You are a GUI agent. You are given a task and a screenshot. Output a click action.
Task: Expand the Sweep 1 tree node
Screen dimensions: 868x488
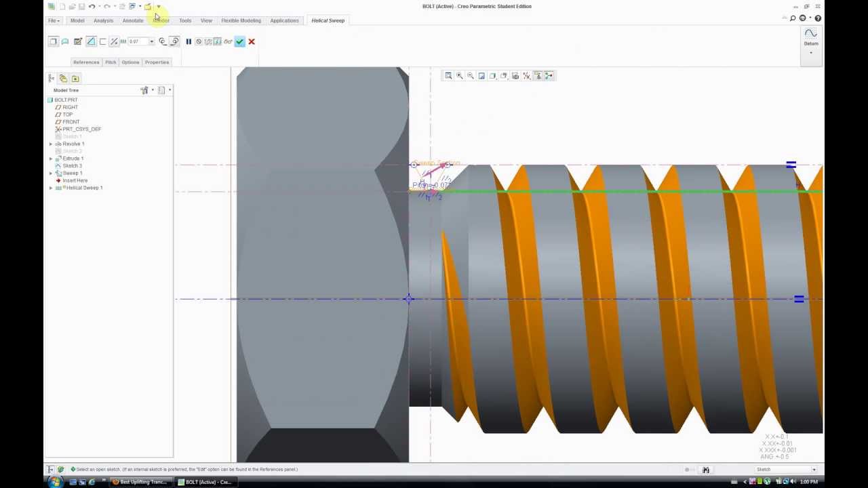(50, 173)
